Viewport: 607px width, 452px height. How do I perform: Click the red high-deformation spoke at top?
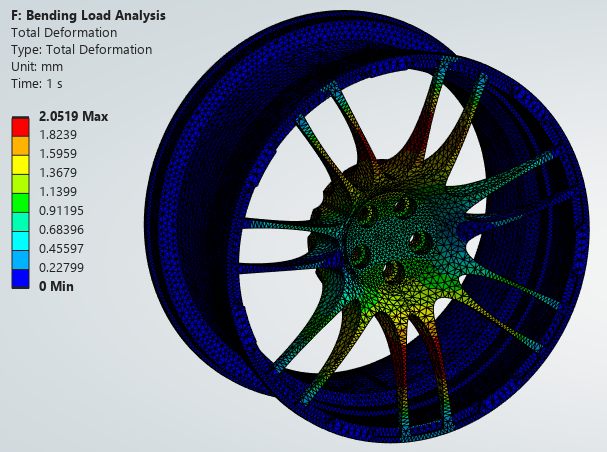tap(424, 128)
